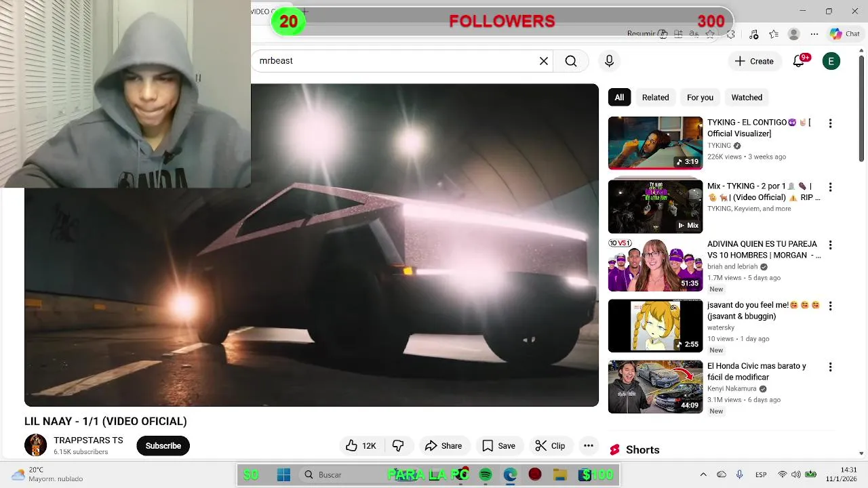Open the Edge profile icon
Image resolution: width=868 pixels, height=488 pixels.
(x=793, y=34)
